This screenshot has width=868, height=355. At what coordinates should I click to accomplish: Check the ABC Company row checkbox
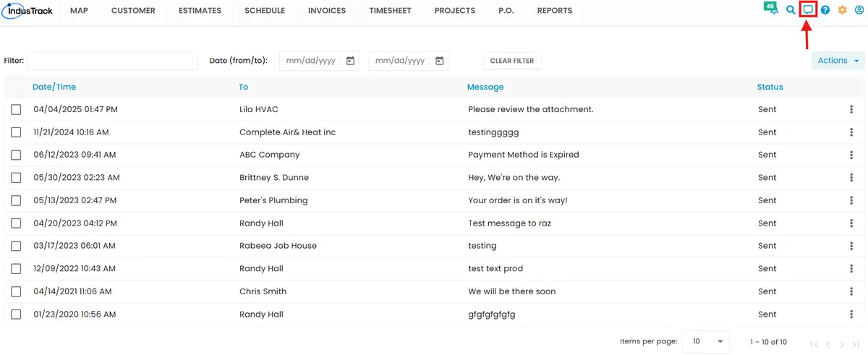[x=16, y=155]
